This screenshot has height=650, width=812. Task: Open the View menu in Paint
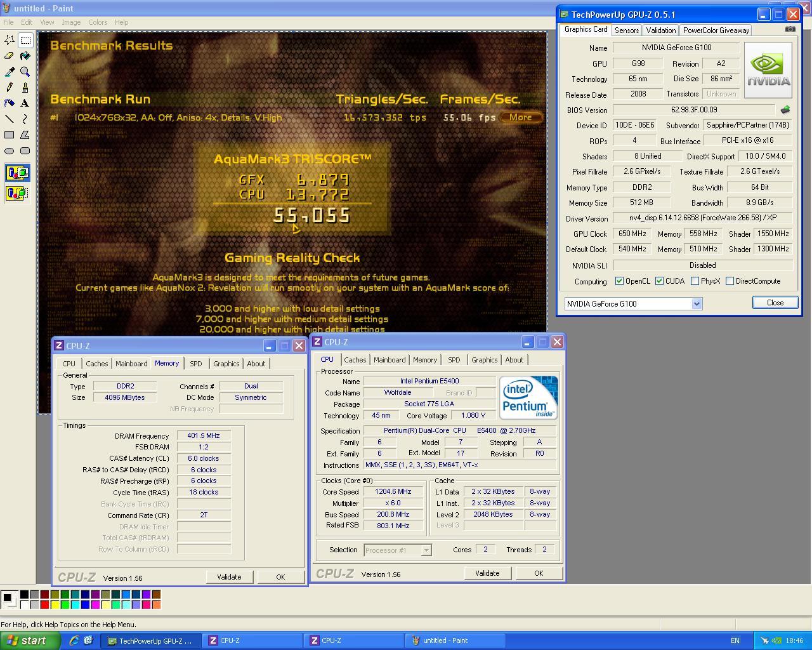(47, 22)
